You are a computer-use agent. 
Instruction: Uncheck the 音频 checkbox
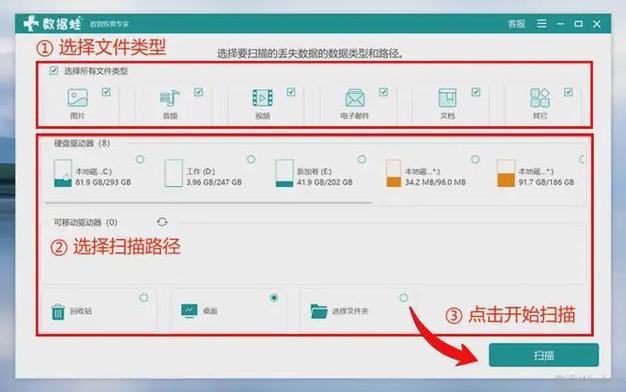coord(198,92)
